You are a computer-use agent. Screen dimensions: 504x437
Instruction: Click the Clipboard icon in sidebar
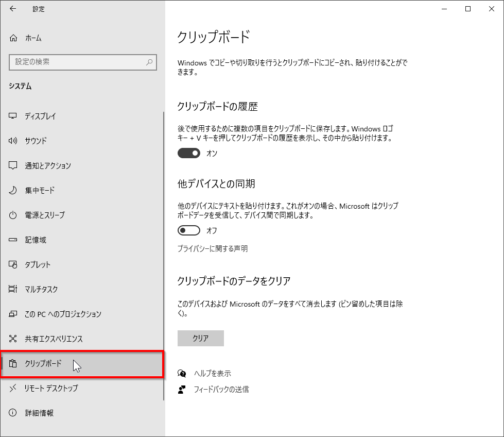13,363
